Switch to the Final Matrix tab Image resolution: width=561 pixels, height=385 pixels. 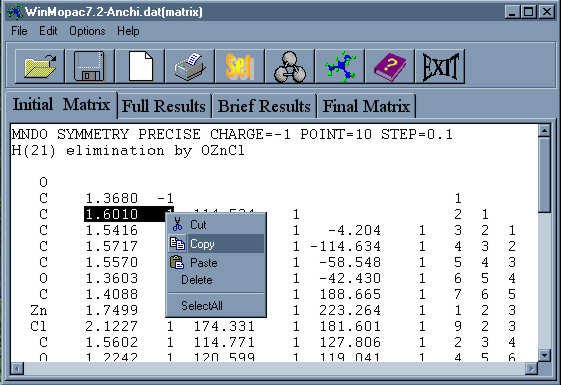366,106
